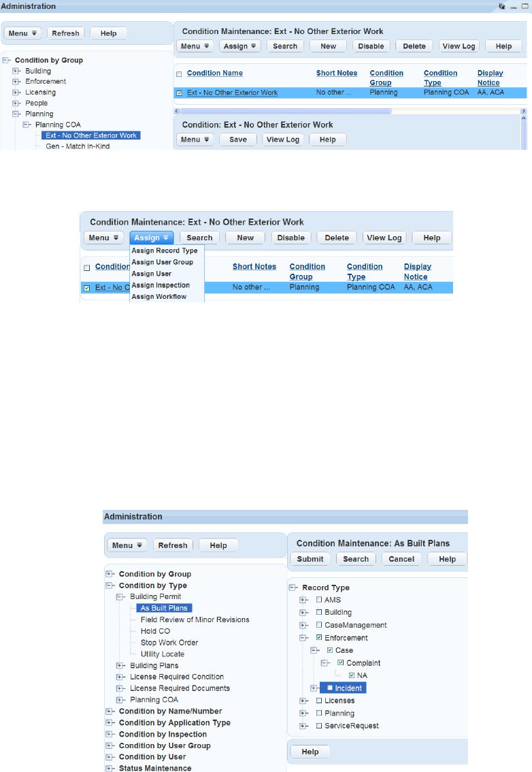Viewport: 532px width, 772px height.
Task: Expand the Licensing group in the tree
Action: coord(16,93)
